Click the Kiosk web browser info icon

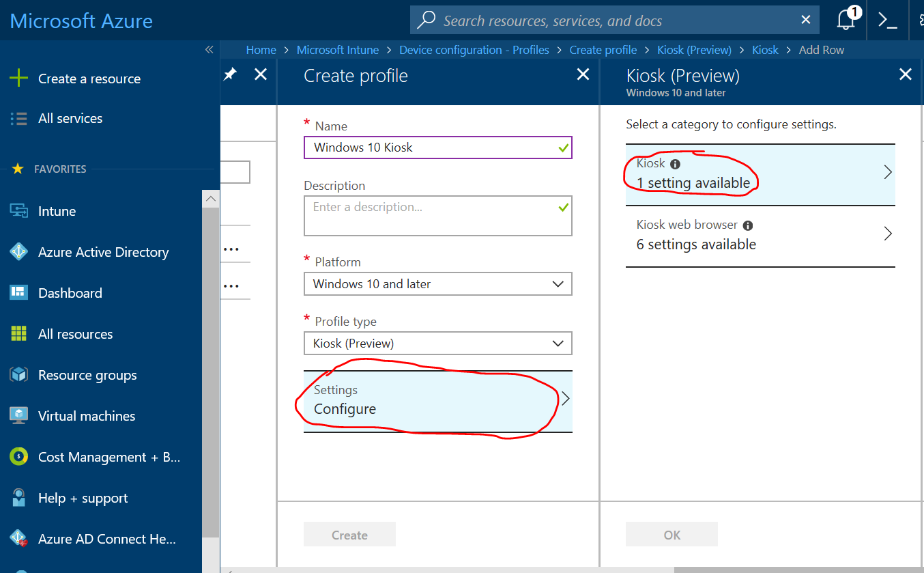(747, 224)
